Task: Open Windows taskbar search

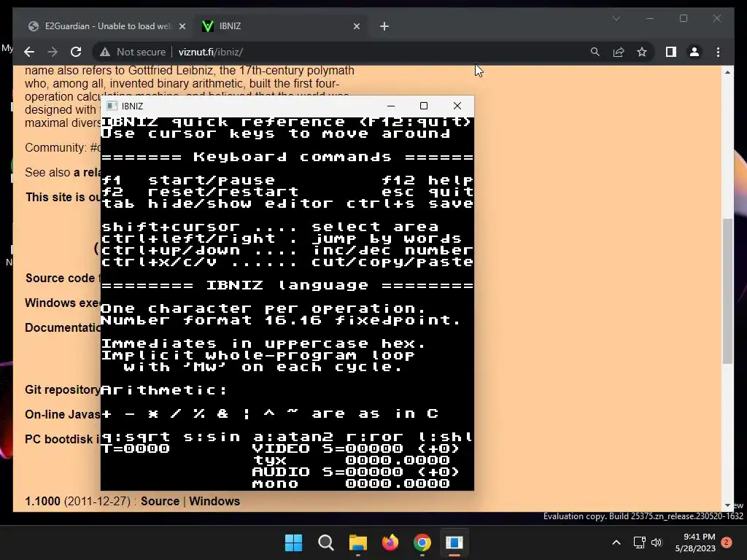Action: (326, 542)
